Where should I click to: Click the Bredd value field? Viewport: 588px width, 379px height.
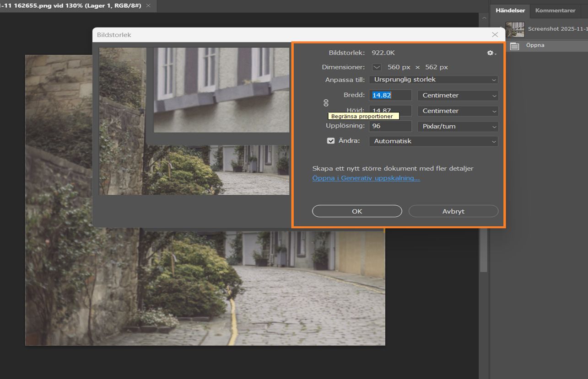(x=390, y=96)
